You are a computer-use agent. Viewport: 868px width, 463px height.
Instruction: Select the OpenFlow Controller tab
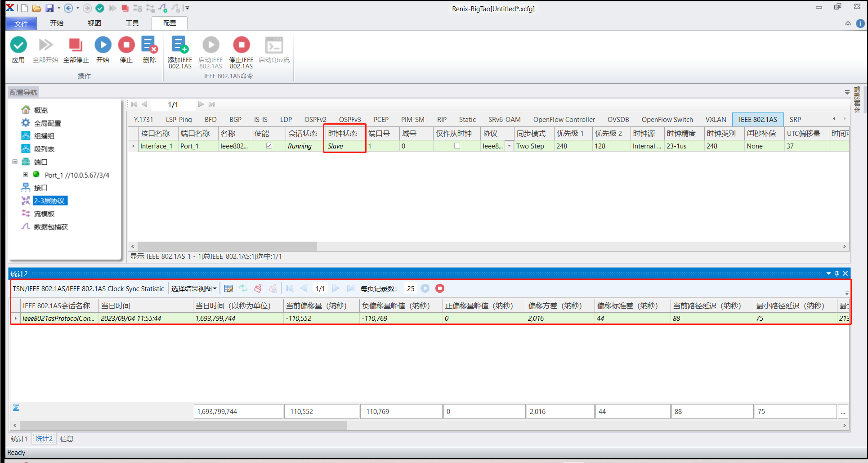click(x=564, y=119)
